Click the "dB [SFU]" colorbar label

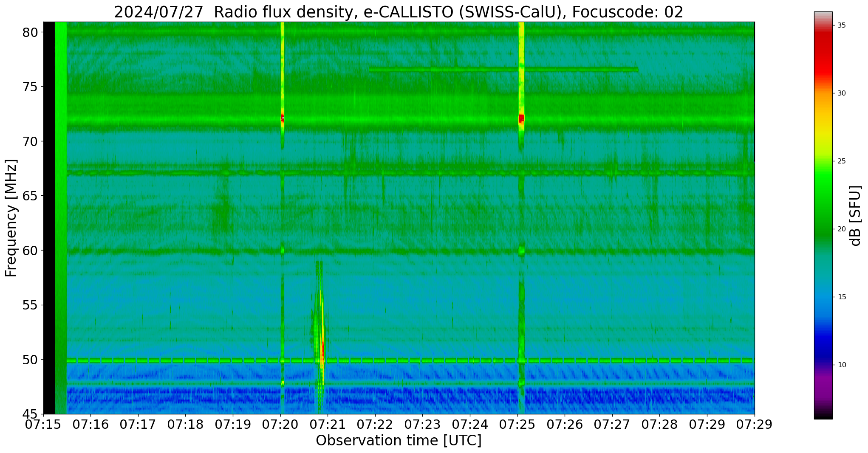[x=855, y=215]
